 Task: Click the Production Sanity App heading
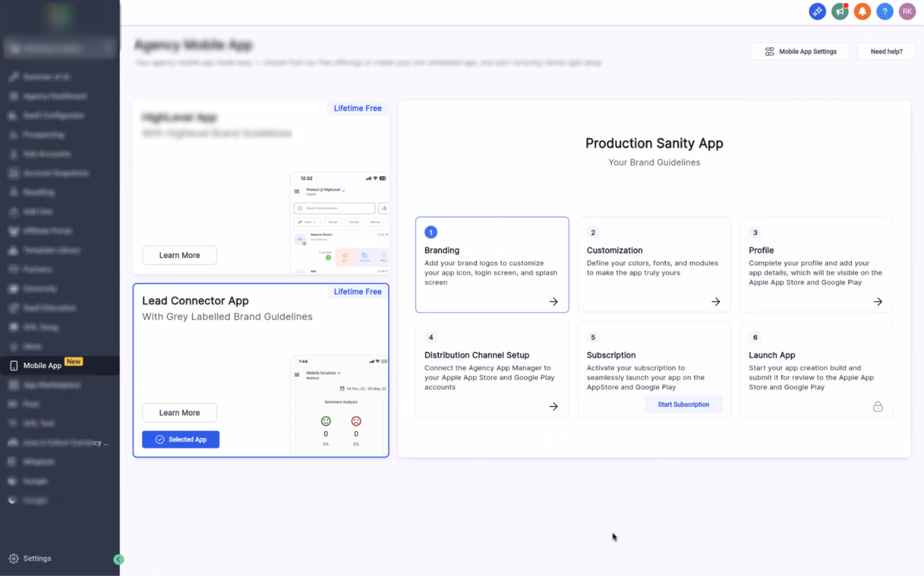654,144
